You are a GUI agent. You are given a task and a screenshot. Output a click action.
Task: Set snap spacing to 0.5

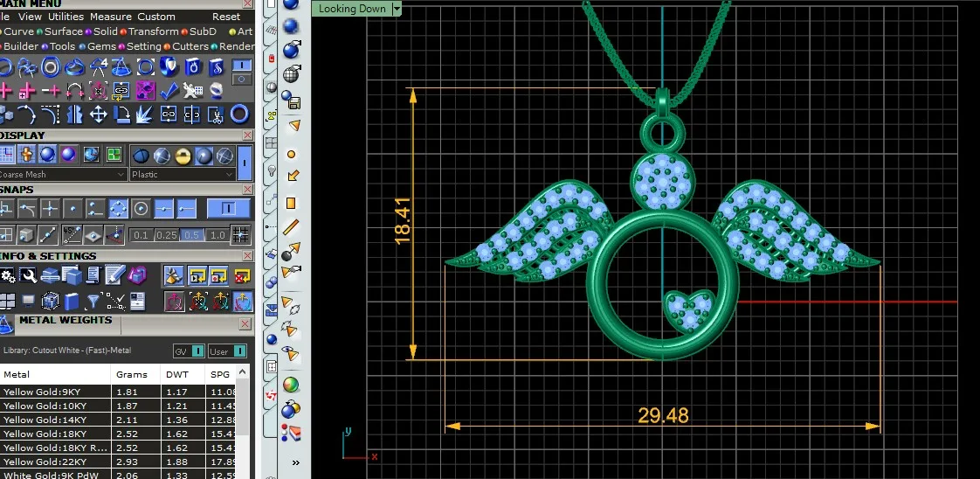click(192, 235)
